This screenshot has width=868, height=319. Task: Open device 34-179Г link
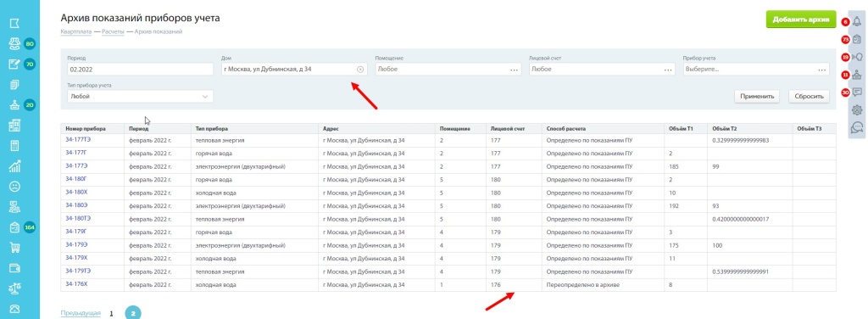75,232
